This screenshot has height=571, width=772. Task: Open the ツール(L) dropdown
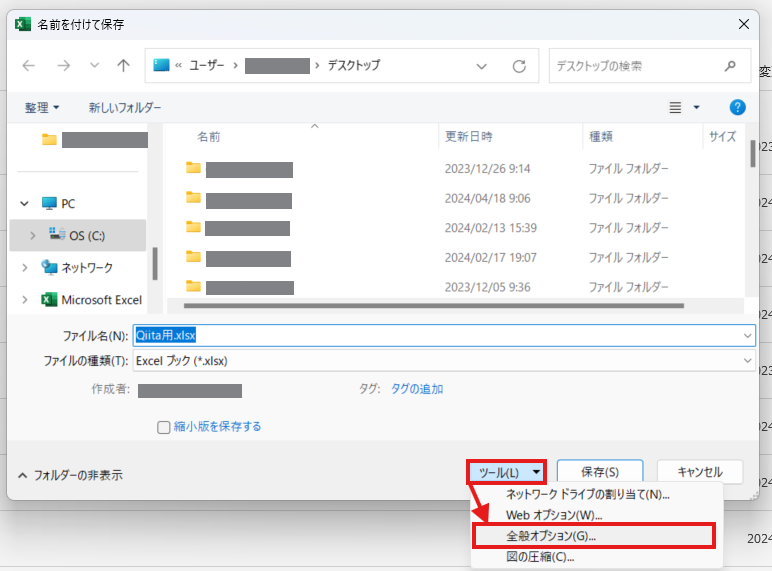(506, 473)
